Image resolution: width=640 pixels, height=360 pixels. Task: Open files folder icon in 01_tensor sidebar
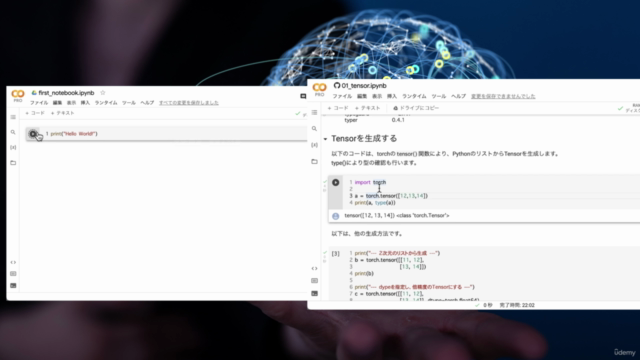click(x=314, y=161)
